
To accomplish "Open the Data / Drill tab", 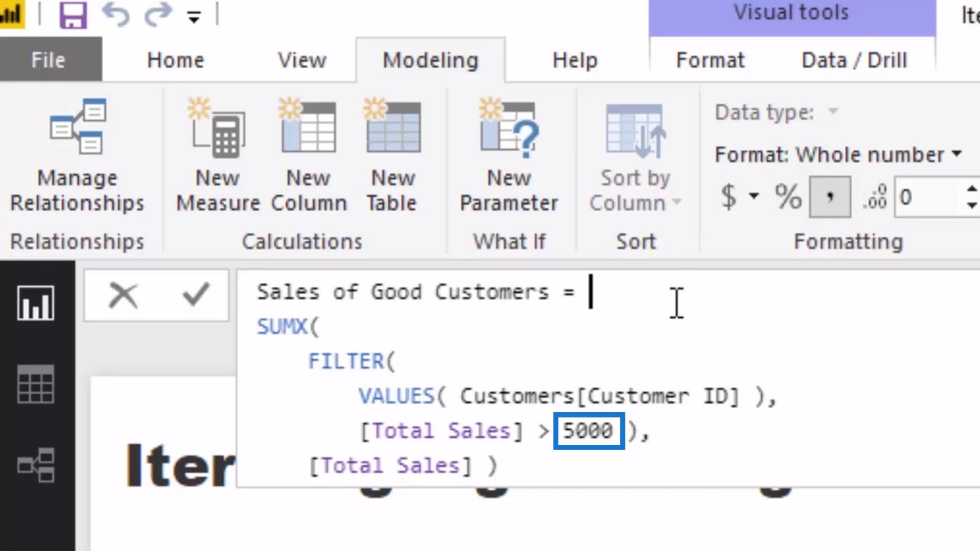I will 855,60.
